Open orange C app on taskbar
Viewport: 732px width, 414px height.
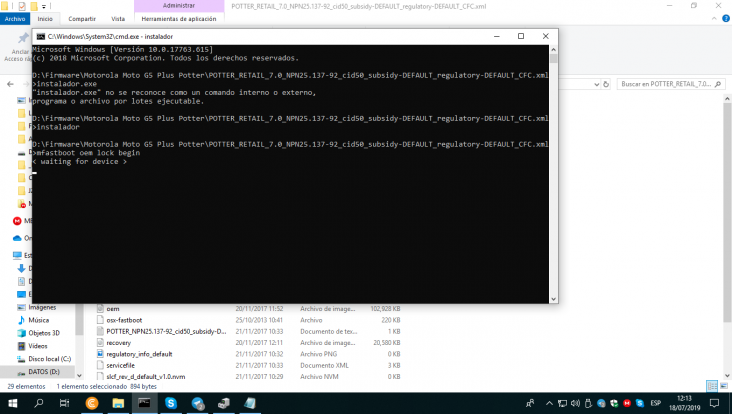click(x=92, y=403)
